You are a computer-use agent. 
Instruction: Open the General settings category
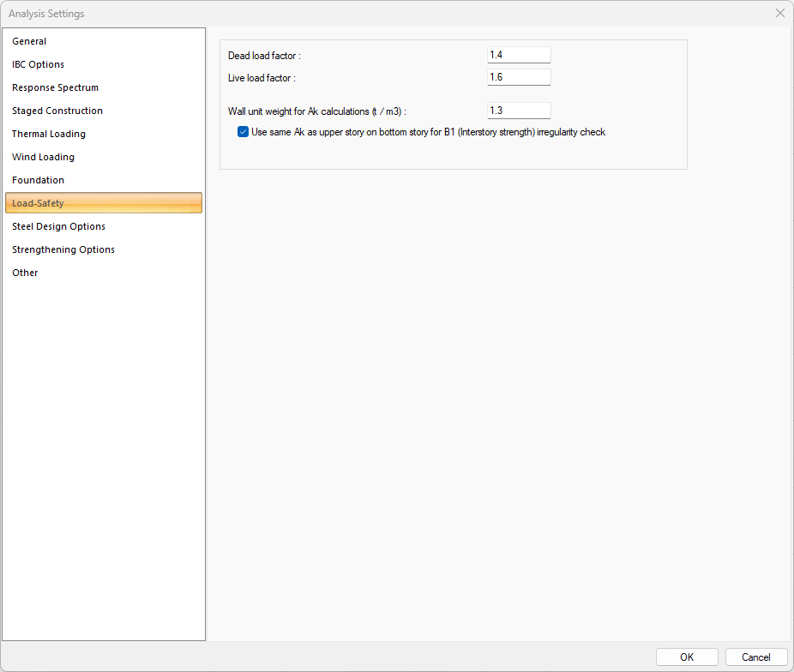pos(30,41)
